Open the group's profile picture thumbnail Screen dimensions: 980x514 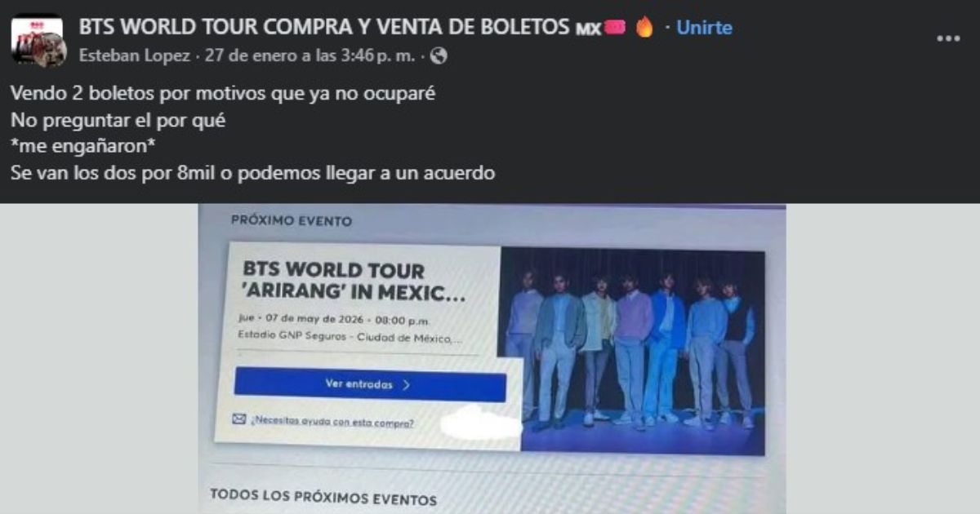tap(38, 41)
